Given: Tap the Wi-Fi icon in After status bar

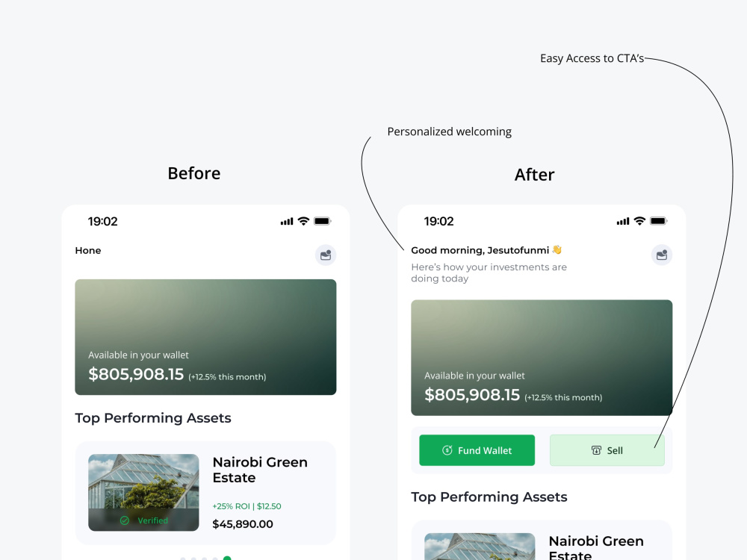Looking at the screenshot, I should click(x=640, y=221).
